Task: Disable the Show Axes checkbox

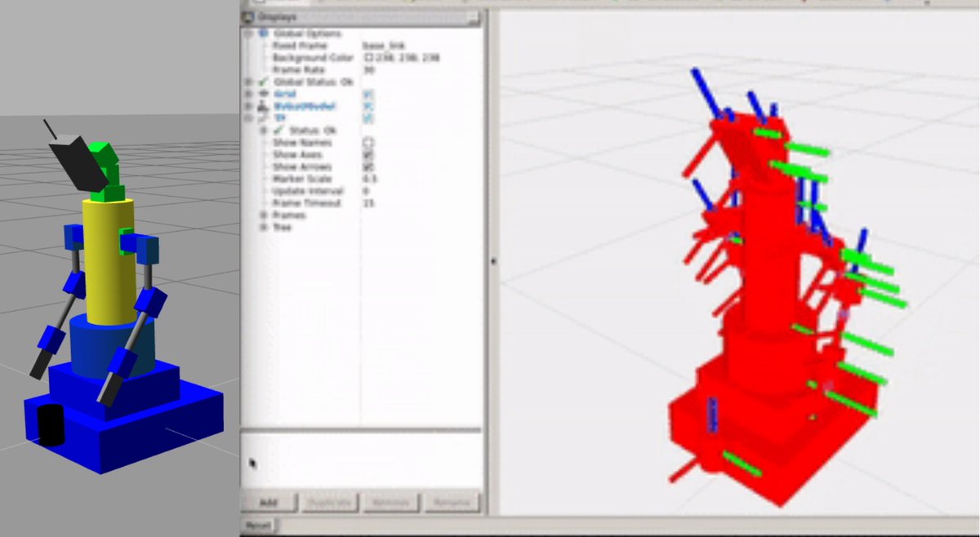Action: point(367,154)
